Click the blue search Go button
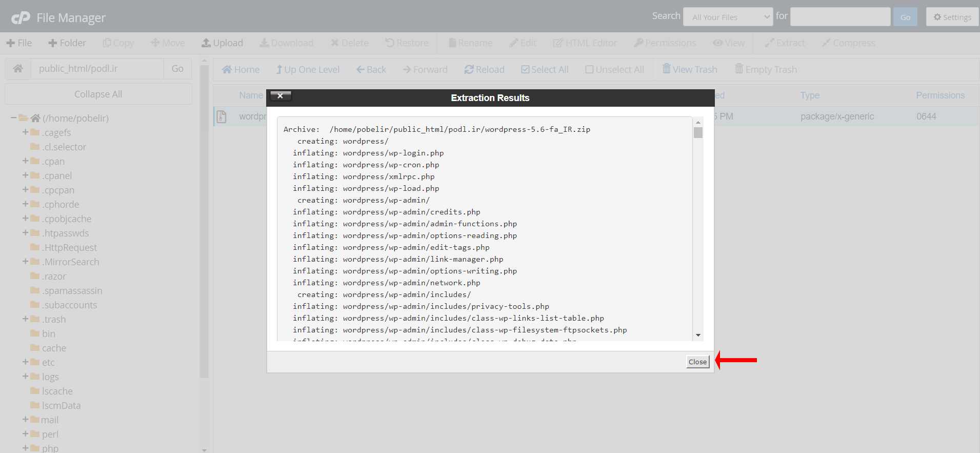This screenshot has width=980, height=453. point(905,17)
